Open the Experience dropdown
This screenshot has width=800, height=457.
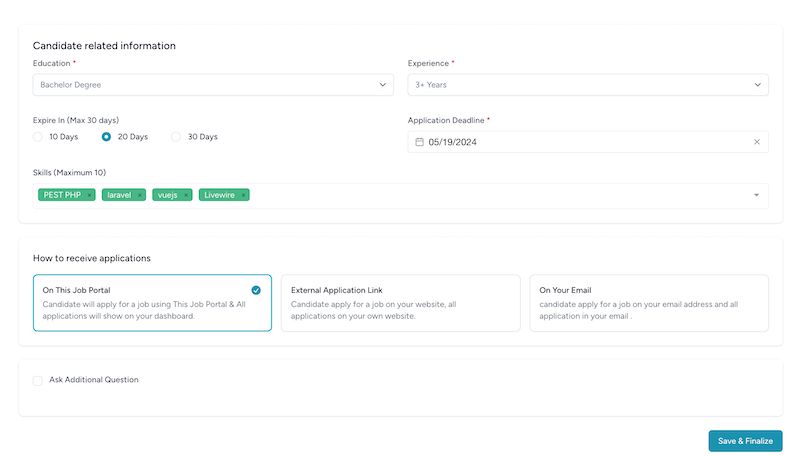tap(588, 85)
